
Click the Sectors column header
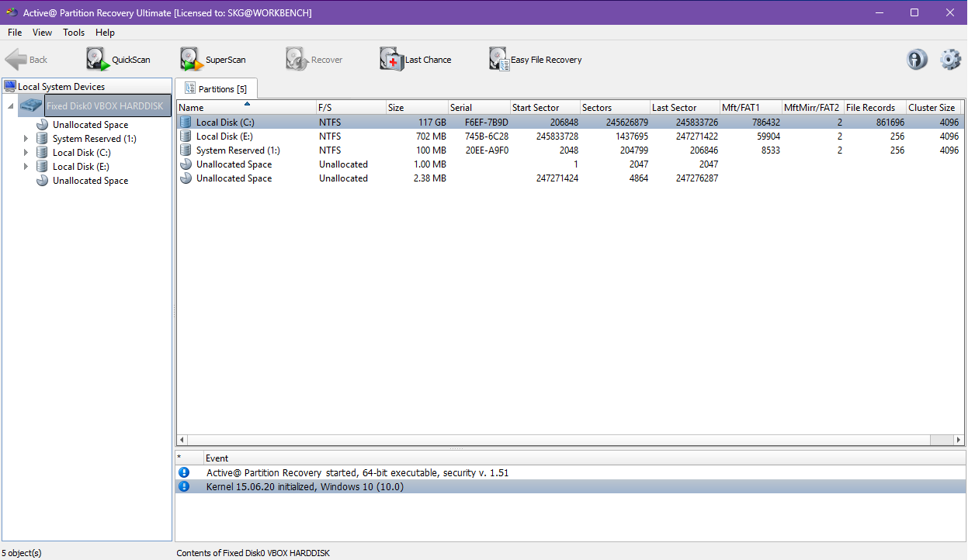[x=615, y=108]
